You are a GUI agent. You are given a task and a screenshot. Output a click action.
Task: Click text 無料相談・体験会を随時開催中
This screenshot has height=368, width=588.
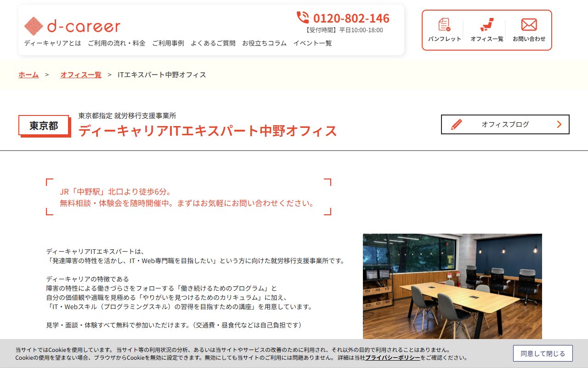point(115,203)
